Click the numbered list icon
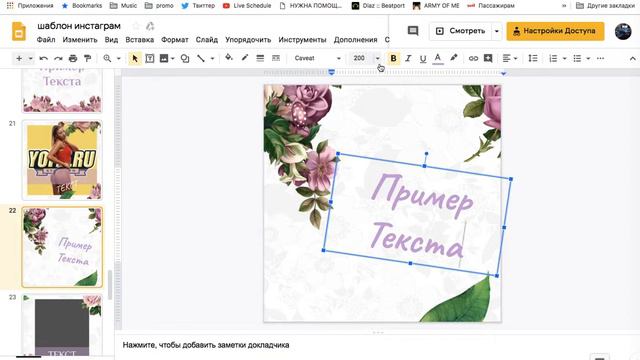640x360 pixels. coord(553,58)
